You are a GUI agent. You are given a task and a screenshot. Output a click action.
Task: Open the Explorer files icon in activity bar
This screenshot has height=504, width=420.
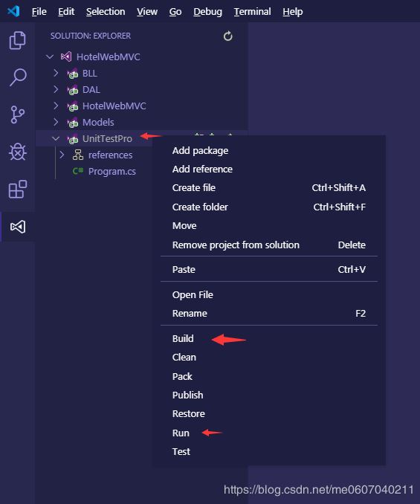(x=17, y=40)
